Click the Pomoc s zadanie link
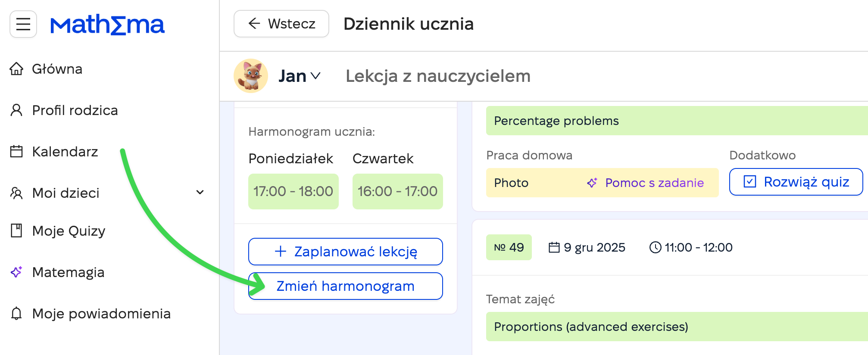Screen dimensions: 868x355 point(646,183)
